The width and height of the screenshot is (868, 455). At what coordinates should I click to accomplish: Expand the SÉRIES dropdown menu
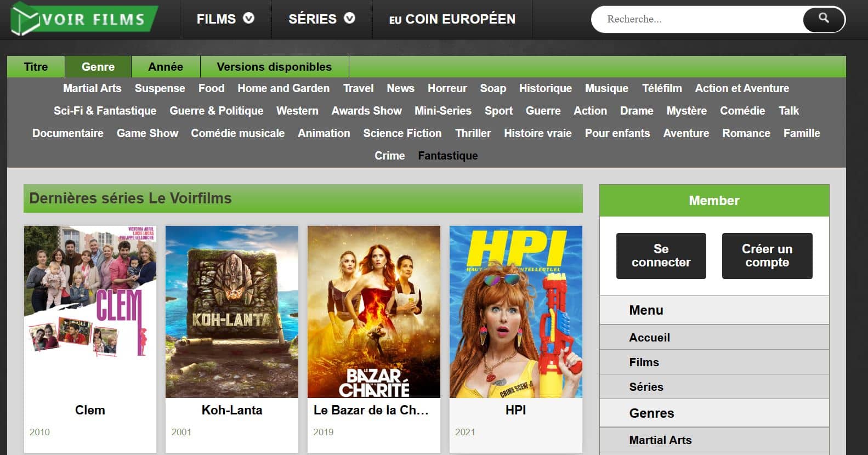click(x=321, y=19)
